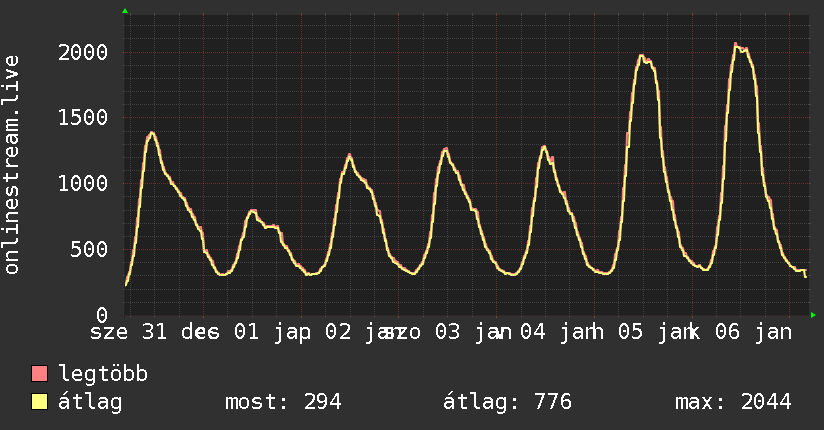Click the '05 jan' x-axis date label
Viewport: 824px width, 430px height.
(x=657, y=332)
